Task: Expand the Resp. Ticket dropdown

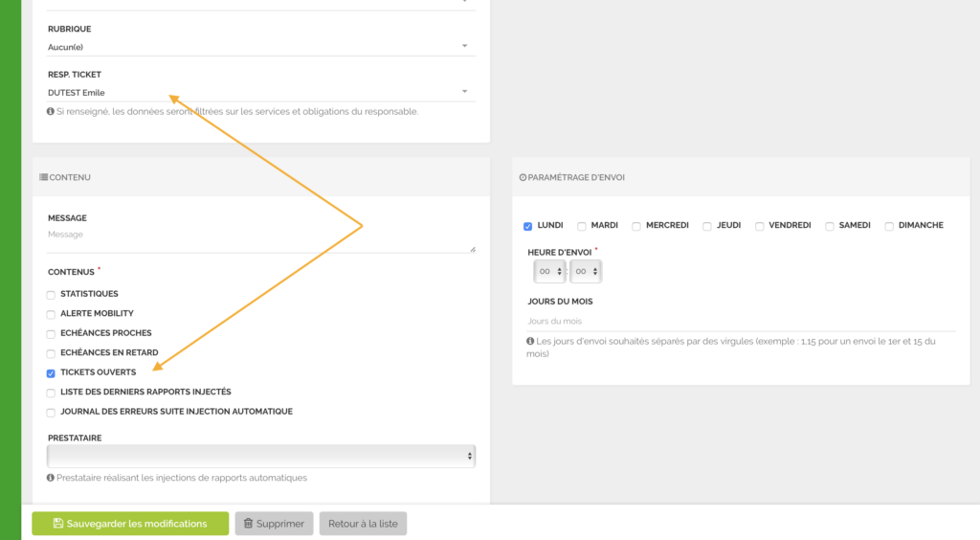Action: coord(260,92)
